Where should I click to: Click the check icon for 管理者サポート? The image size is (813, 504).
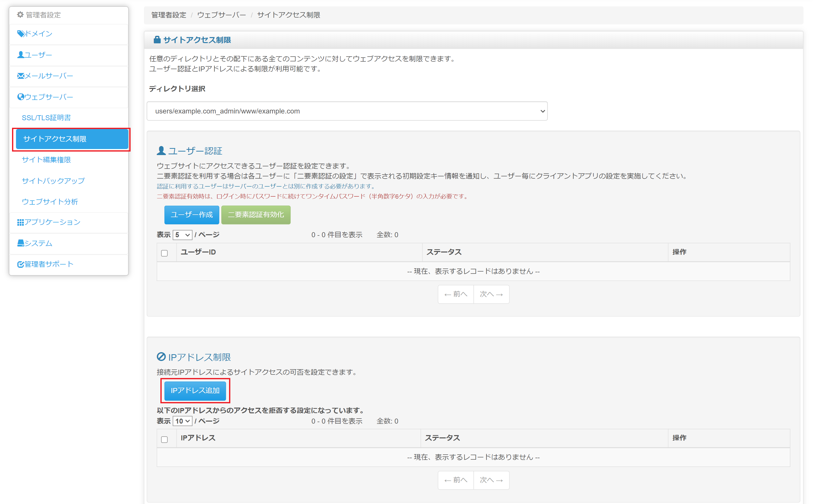click(21, 264)
